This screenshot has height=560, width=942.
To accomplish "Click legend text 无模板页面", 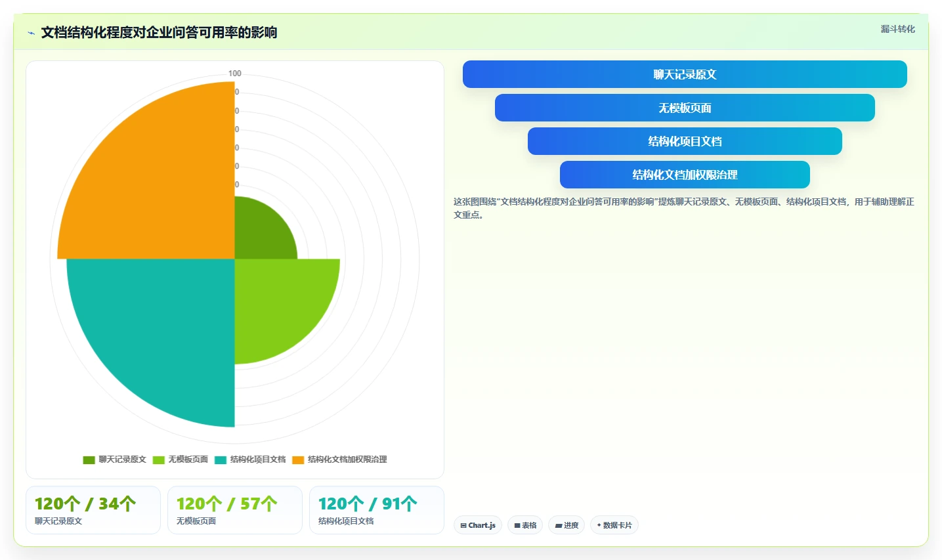I will pos(188,460).
